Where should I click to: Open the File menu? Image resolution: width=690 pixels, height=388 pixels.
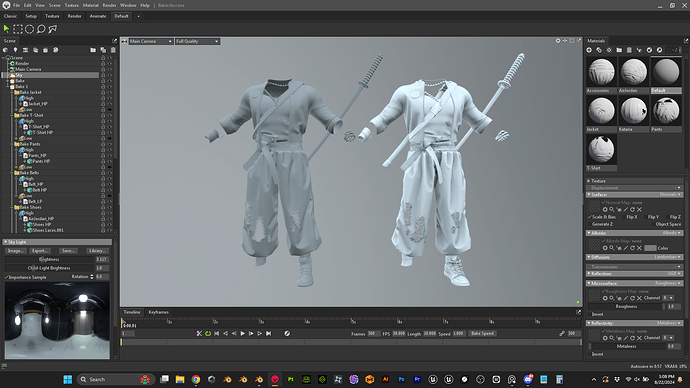tap(16, 5)
